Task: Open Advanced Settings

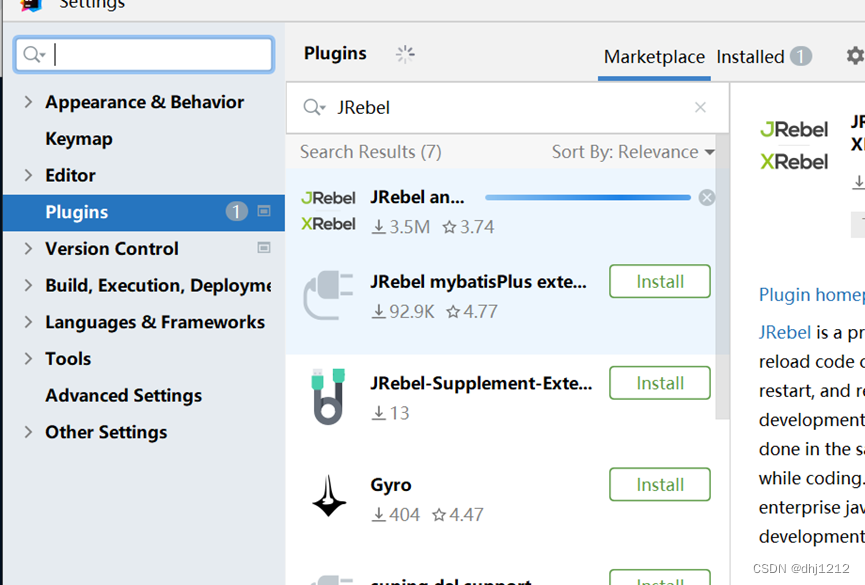Action: [x=124, y=396]
